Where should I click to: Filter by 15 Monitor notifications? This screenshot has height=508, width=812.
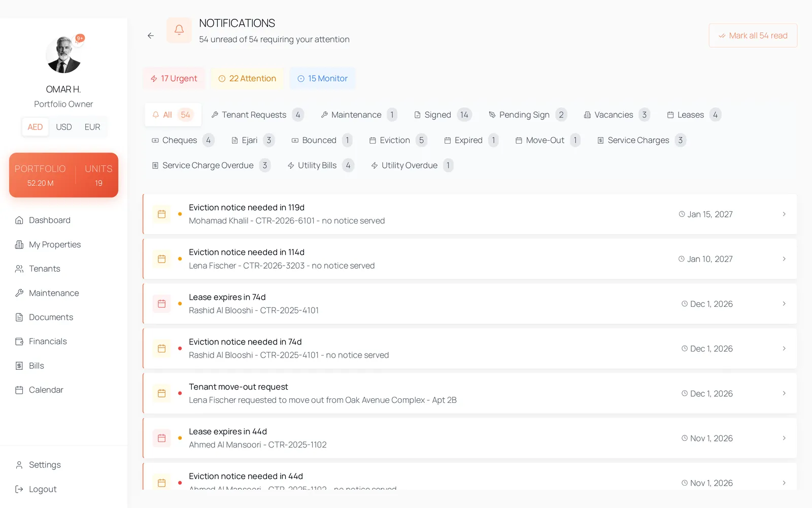coord(323,78)
